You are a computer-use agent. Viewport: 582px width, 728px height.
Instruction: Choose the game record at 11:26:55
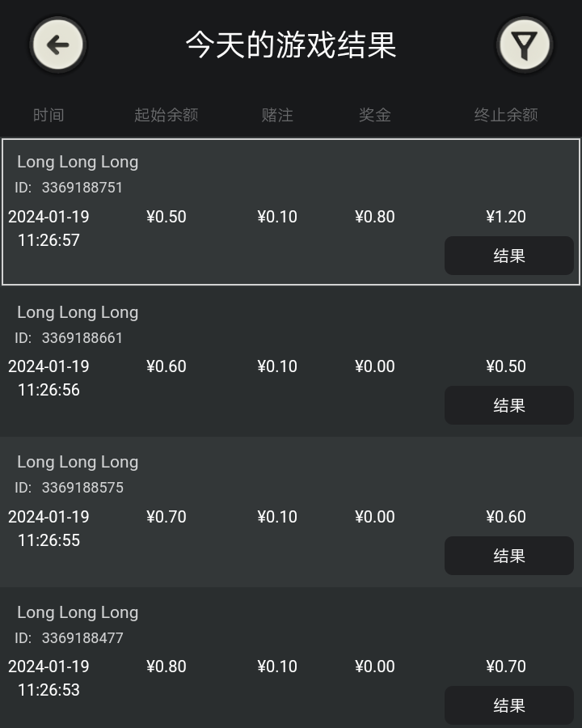[x=242, y=473]
